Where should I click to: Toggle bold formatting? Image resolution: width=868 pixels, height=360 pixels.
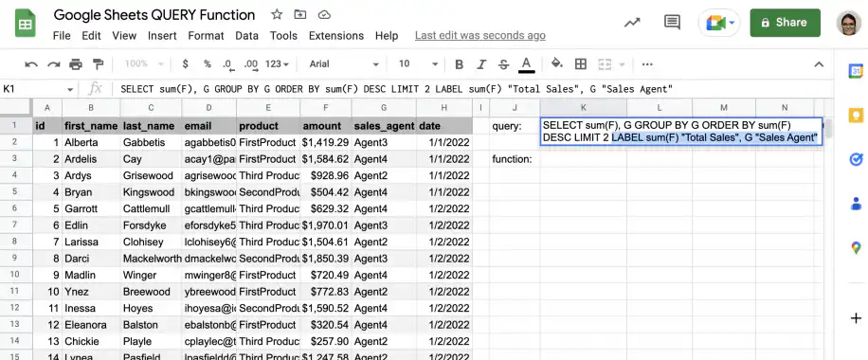[459, 64]
